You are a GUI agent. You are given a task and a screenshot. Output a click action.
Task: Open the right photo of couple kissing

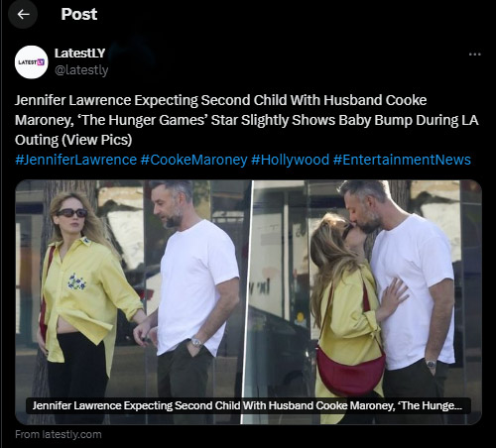pos(367,302)
